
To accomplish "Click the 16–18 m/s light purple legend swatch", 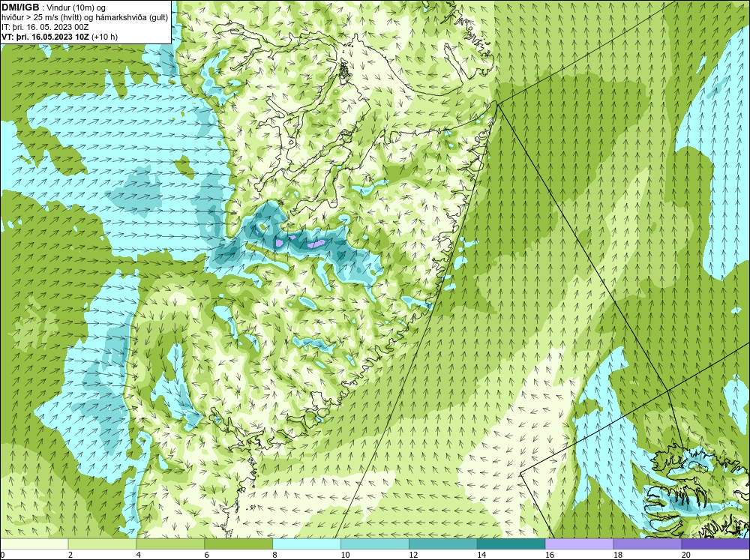I will click(x=579, y=544).
